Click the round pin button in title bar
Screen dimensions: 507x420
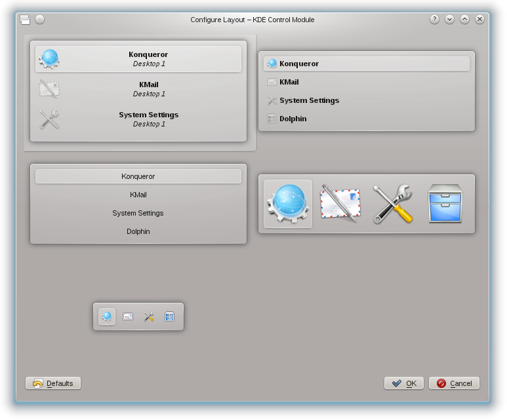click(x=39, y=20)
